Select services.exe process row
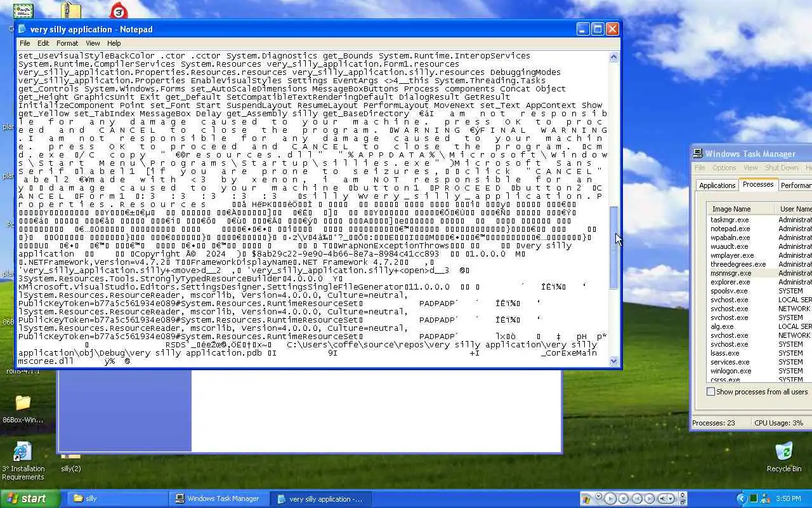Viewport: 812px width, 508px height. (759, 362)
